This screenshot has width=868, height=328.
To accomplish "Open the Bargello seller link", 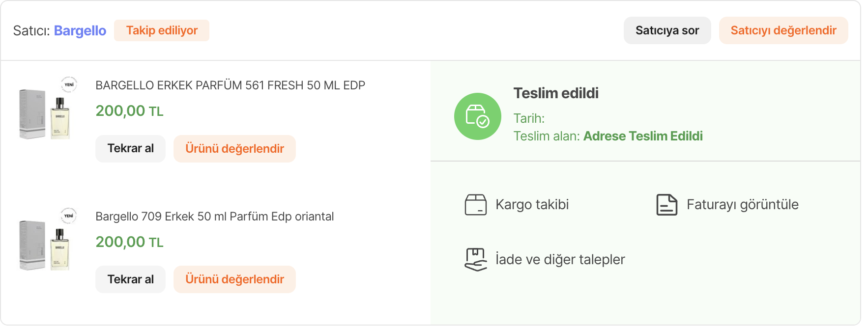I will [80, 30].
